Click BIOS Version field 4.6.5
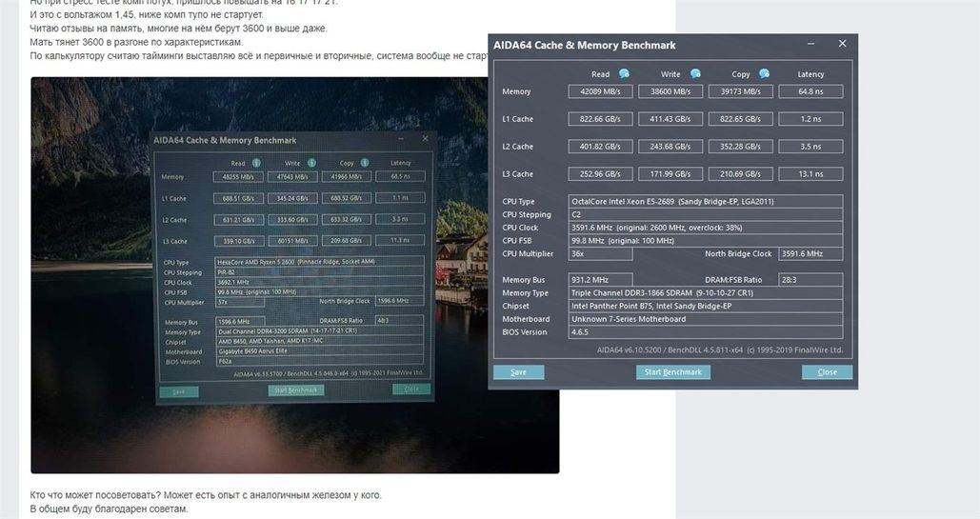Screen dimensions: 980x519 pyautogui.click(x=706, y=332)
